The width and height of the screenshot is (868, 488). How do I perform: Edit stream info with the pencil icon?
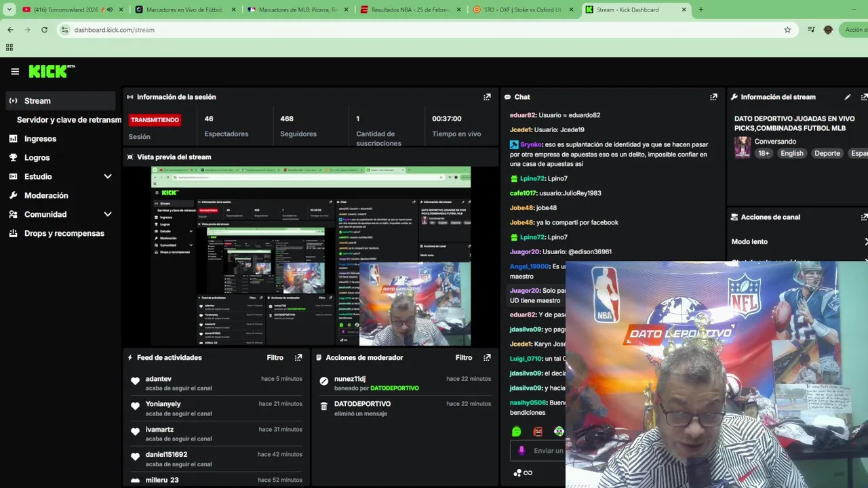pyautogui.click(x=847, y=97)
